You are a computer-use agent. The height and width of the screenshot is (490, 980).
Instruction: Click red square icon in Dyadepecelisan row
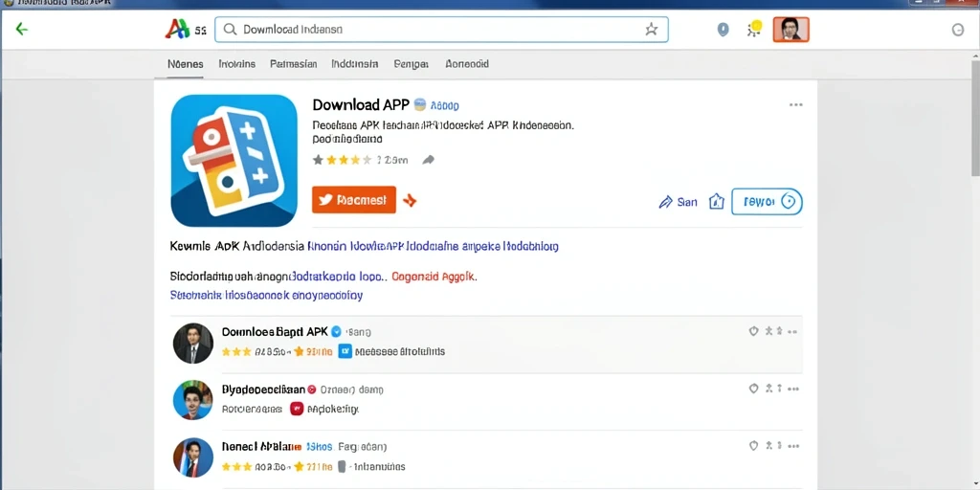point(297,410)
